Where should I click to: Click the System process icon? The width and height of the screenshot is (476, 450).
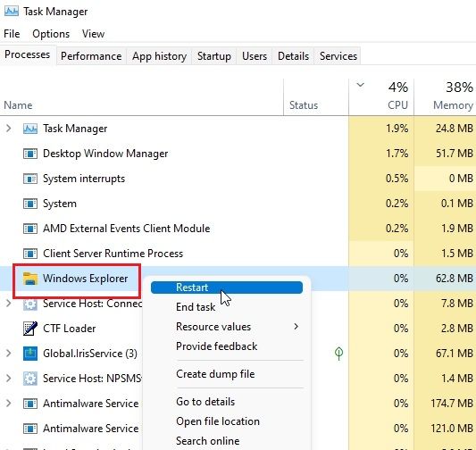(30, 204)
